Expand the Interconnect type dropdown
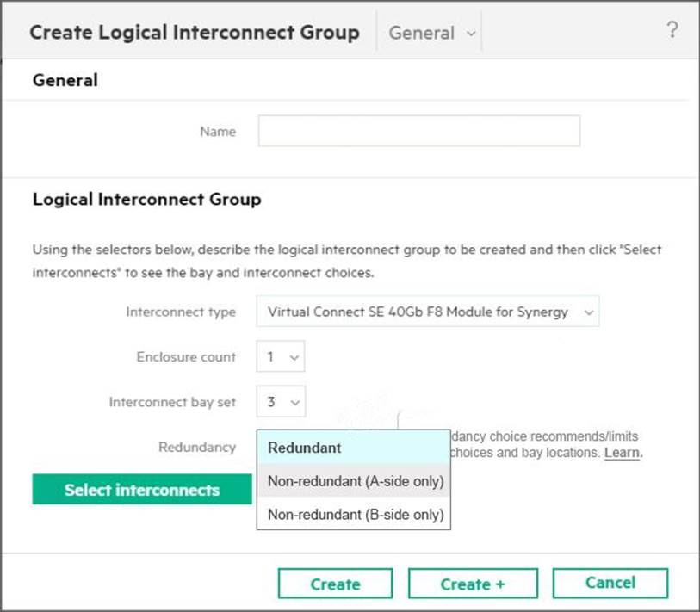Image resolution: width=700 pixels, height=612 pixels. pyautogui.click(x=427, y=312)
